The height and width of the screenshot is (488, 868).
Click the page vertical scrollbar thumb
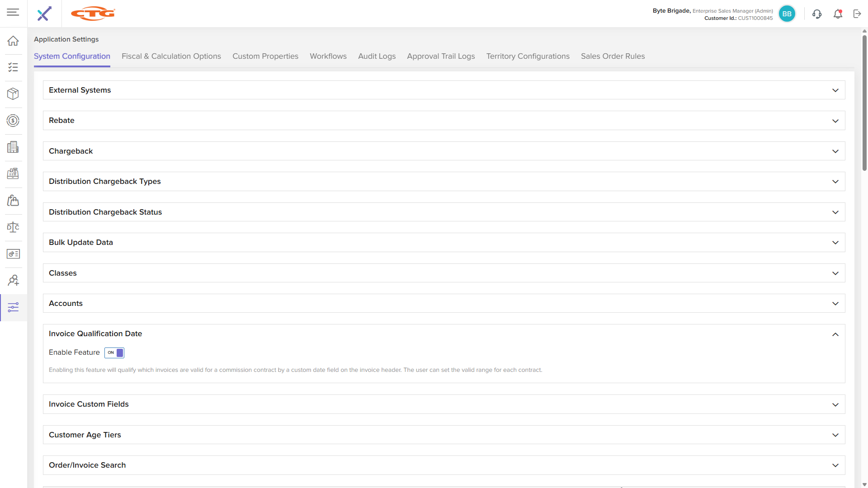coord(864,104)
